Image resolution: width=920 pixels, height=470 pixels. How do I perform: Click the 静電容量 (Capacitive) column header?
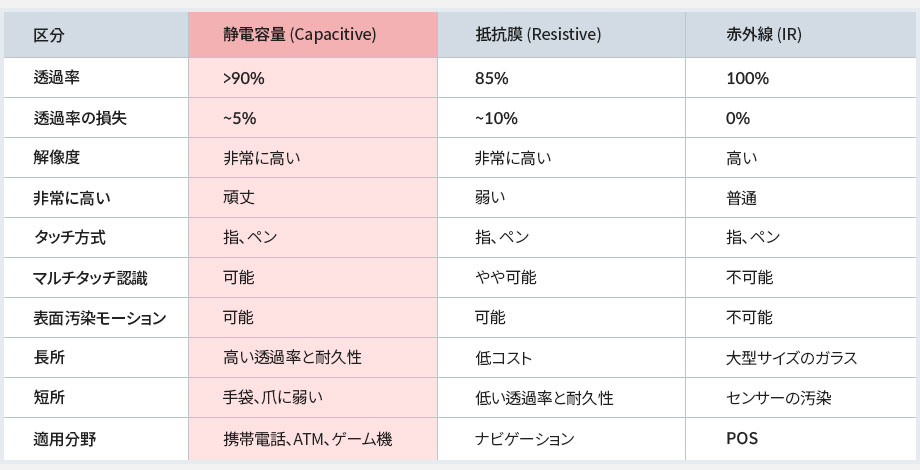tap(313, 35)
